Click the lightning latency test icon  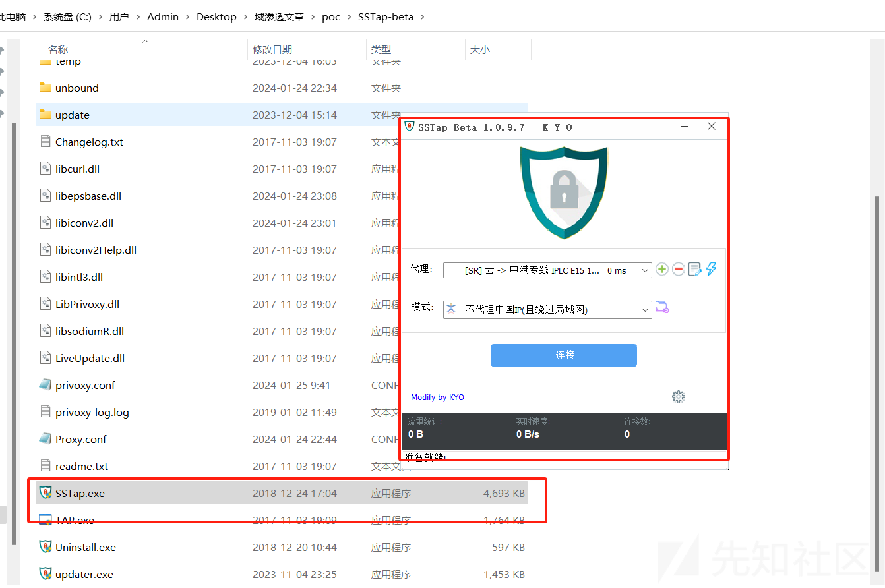711,269
